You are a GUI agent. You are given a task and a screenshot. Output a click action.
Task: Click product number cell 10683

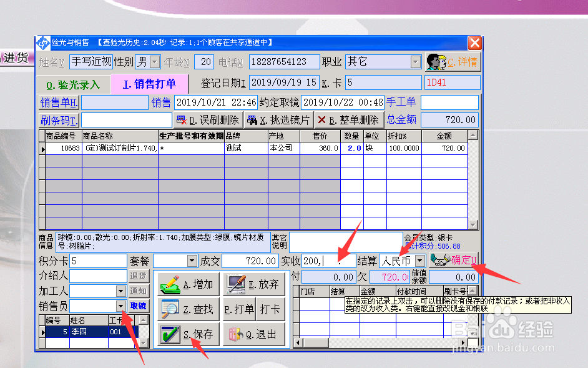pos(63,148)
